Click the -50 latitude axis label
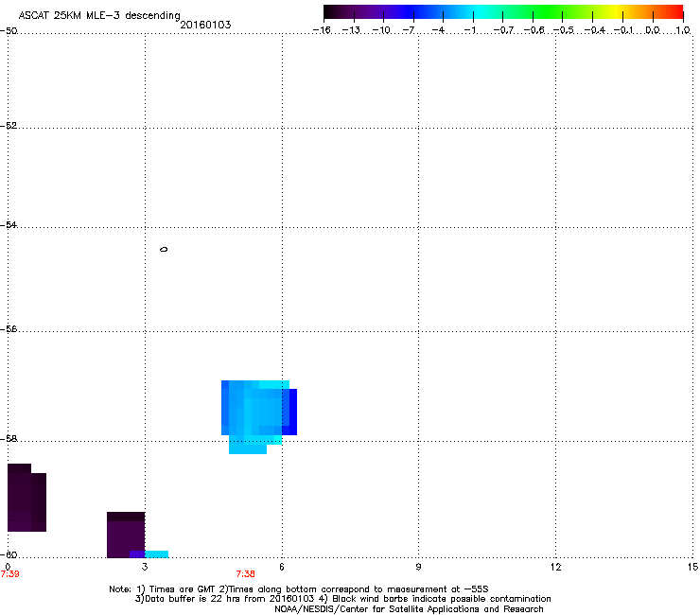 click(x=9, y=31)
